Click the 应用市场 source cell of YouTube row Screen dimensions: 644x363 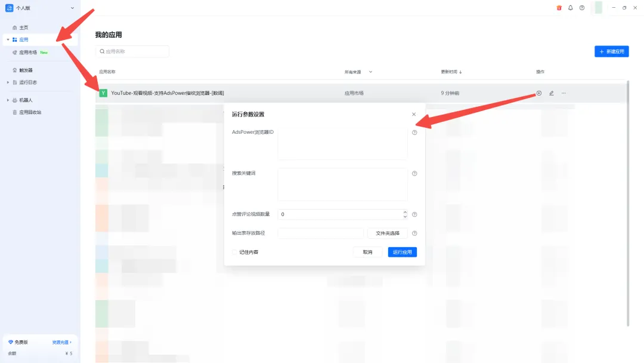[354, 93]
